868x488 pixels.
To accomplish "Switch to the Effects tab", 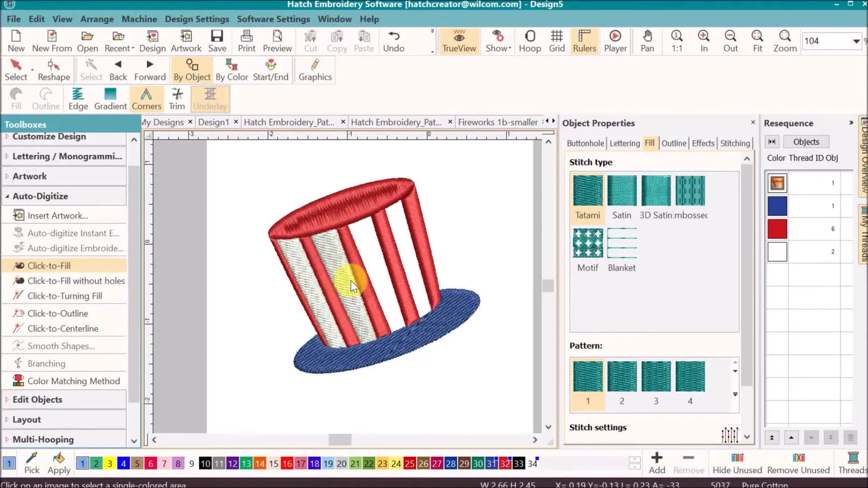I will click(x=703, y=143).
